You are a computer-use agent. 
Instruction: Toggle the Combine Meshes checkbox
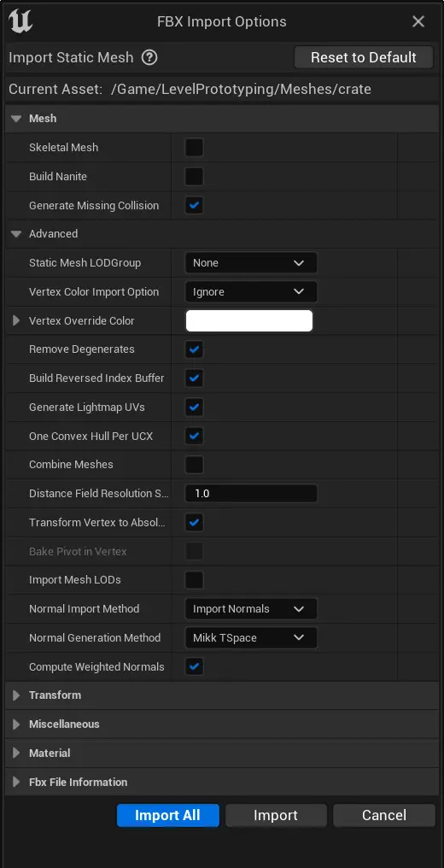coord(194,465)
